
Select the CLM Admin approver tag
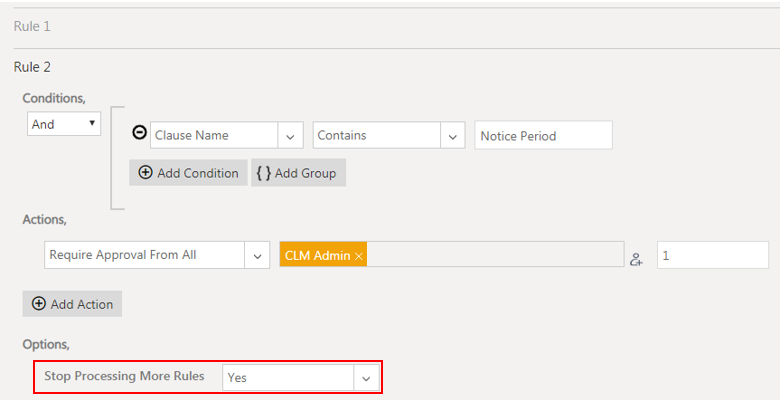tap(317, 256)
